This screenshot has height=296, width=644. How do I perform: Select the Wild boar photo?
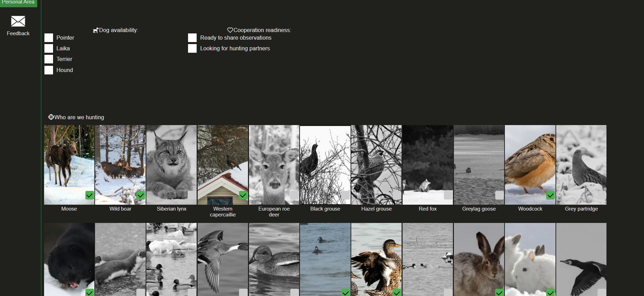pyautogui.click(x=120, y=165)
